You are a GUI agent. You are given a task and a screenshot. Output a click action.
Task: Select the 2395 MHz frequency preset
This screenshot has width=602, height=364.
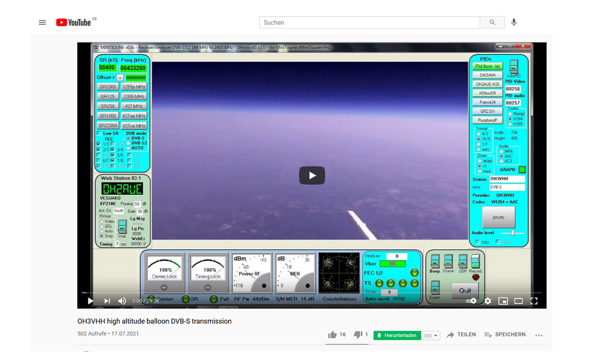pyautogui.click(x=134, y=96)
